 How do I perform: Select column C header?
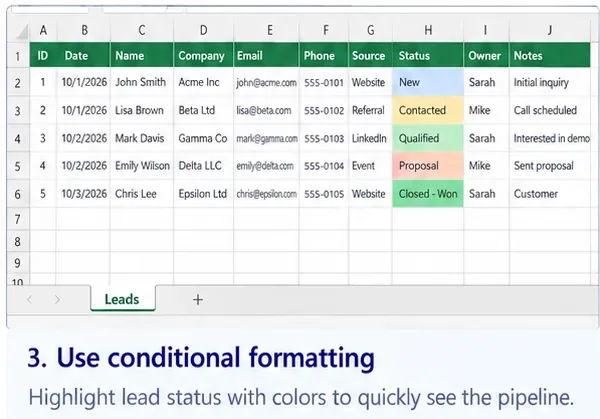pyautogui.click(x=142, y=30)
